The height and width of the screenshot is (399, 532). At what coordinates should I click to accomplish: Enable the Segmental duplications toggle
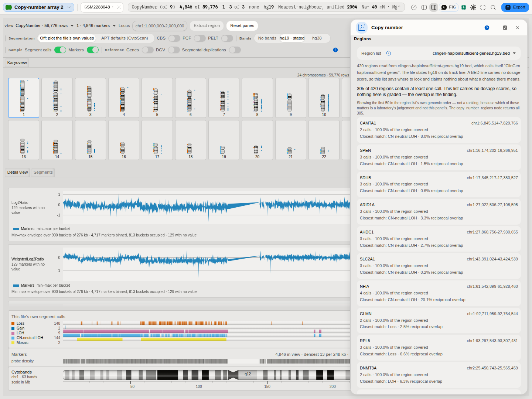235,50
